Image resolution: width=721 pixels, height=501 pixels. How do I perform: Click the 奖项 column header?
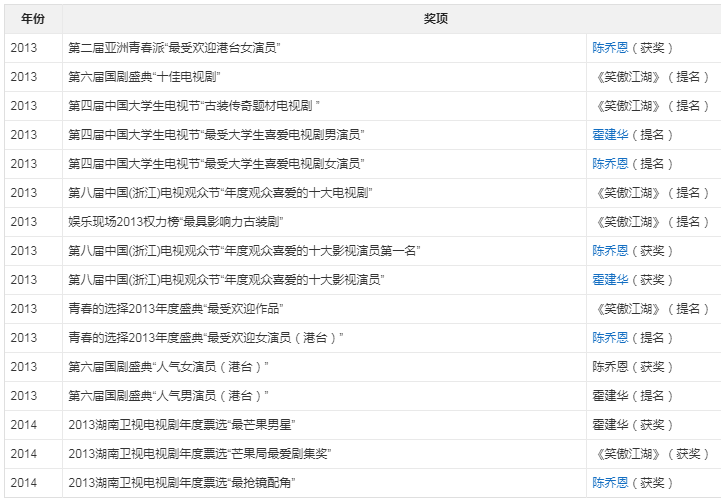435,19
